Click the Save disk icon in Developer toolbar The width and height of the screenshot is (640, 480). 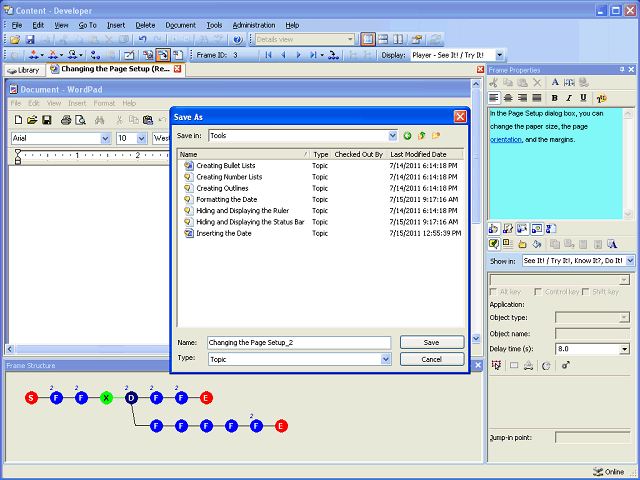point(30,40)
